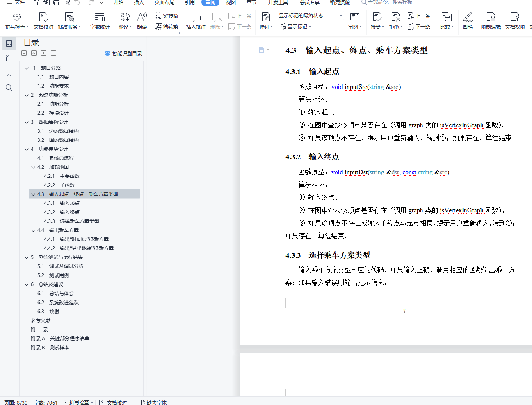The height and width of the screenshot is (405, 532).
Task: Collapse all outline levels with minus icon
Action: (53, 53)
